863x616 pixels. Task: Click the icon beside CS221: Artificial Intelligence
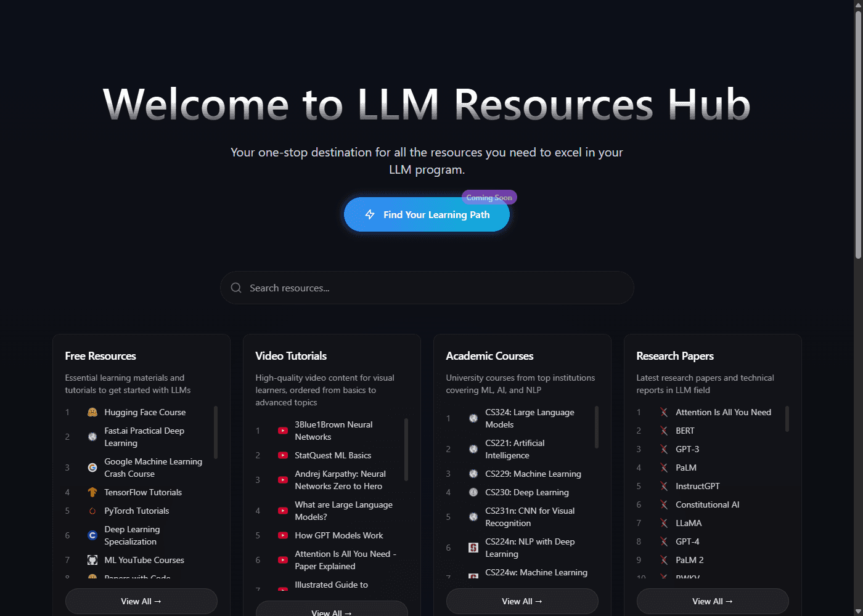click(473, 449)
